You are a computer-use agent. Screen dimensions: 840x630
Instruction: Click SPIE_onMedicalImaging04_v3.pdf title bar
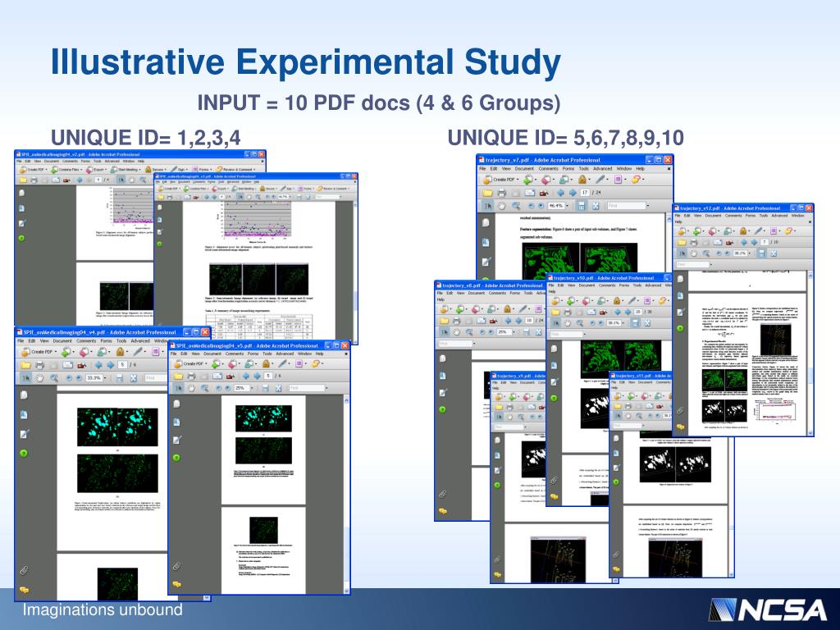point(256,176)
